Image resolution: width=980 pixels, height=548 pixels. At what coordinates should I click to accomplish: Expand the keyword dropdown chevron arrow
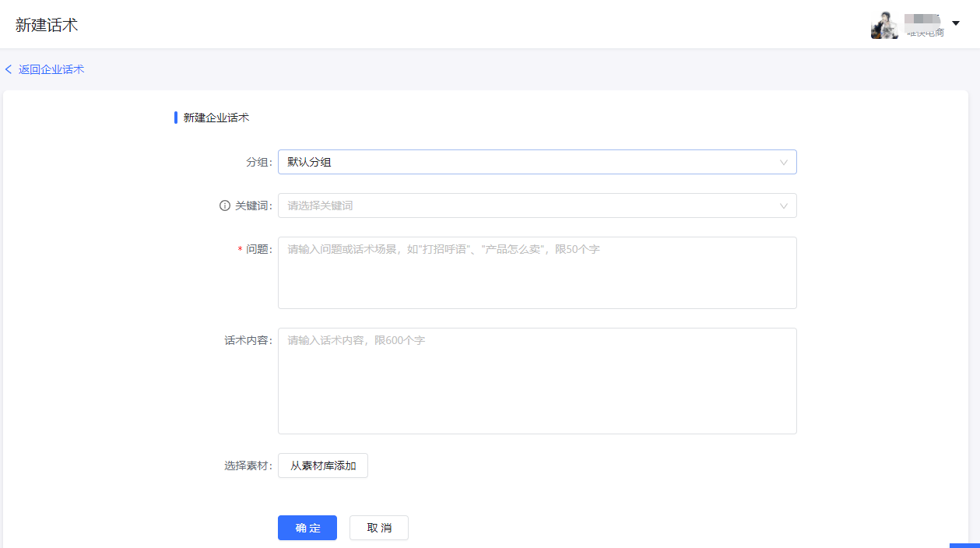point(784,205)
